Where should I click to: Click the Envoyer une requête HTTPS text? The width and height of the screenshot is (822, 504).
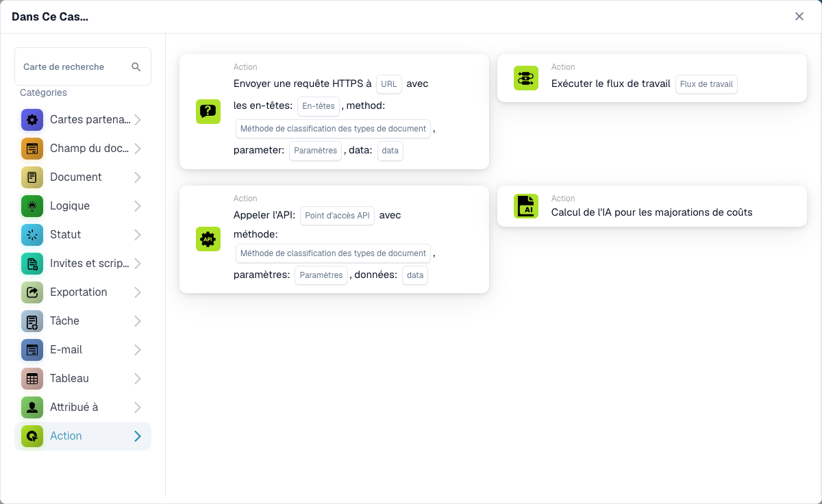tap(303, 84)
